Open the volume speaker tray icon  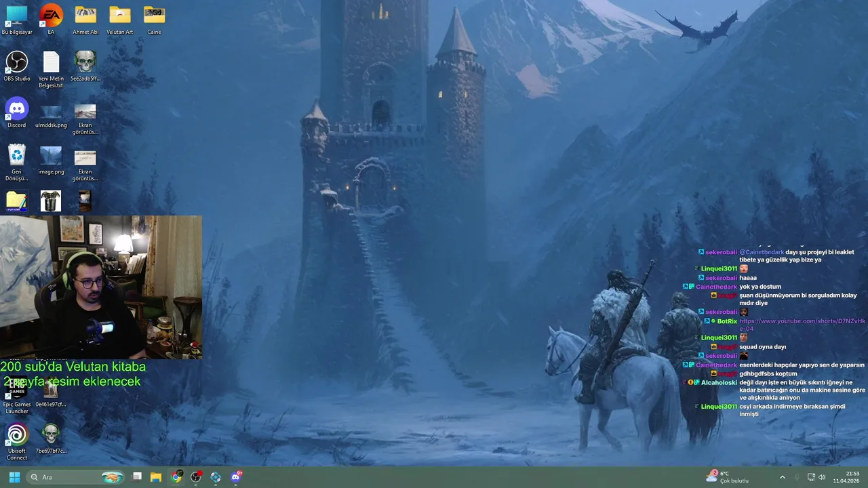[x=822, y=477]
